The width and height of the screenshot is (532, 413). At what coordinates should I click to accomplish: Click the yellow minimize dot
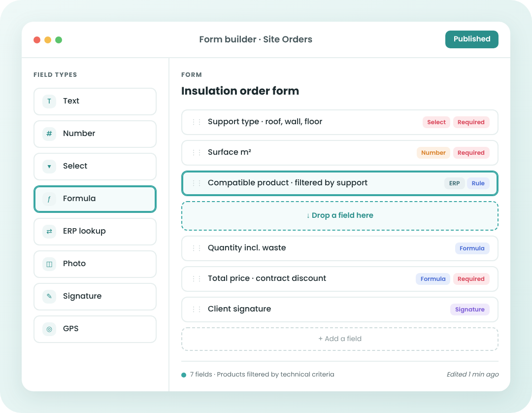[48, 40]
